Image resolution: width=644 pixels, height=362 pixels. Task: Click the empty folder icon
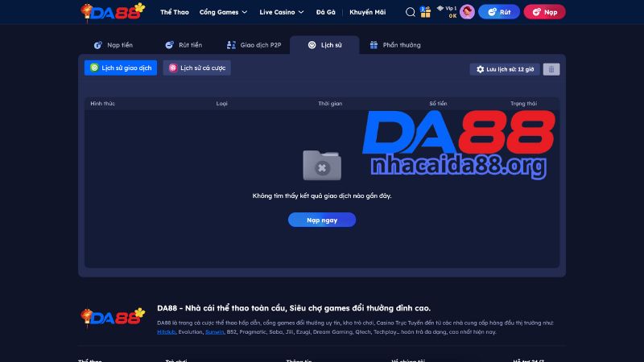point(322,166)
